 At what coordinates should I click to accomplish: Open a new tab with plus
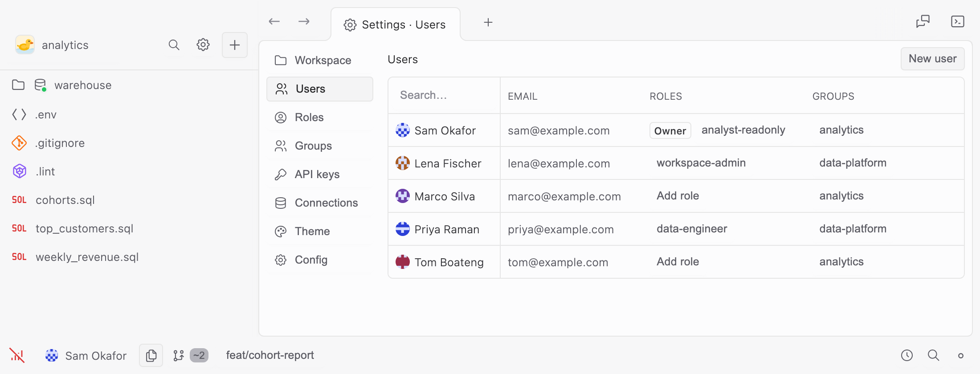click(x=488, y=22)
